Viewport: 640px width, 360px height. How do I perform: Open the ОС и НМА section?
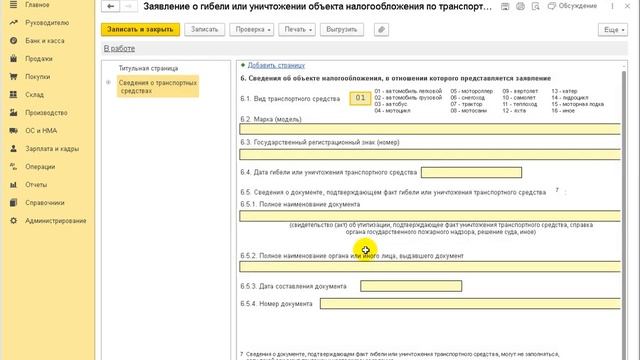pyautogui.click(x=41, y=131)
